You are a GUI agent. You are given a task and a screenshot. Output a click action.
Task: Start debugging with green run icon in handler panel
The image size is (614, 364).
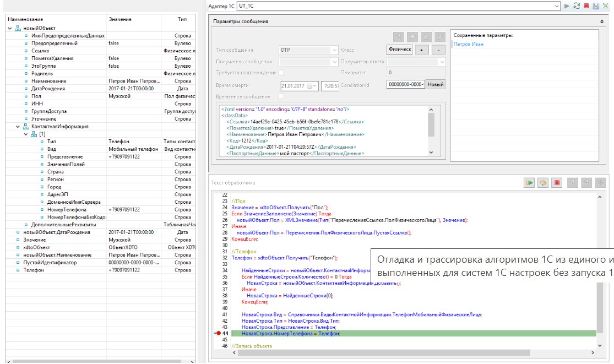[x=529, y=183]
